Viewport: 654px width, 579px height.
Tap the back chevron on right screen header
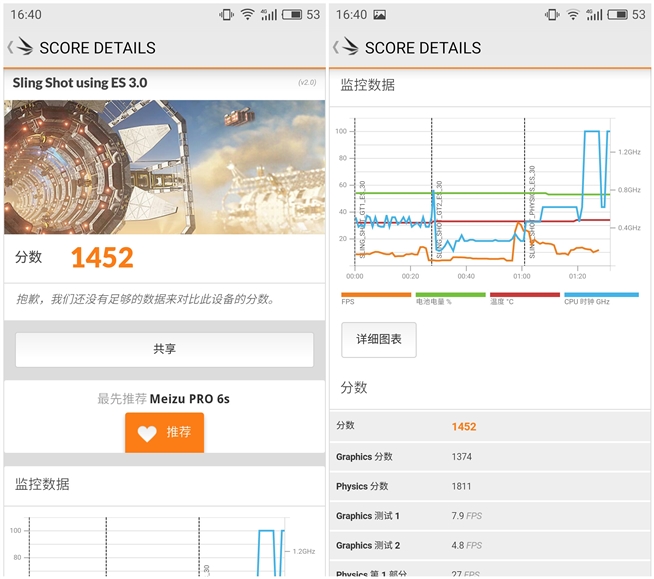335,47
